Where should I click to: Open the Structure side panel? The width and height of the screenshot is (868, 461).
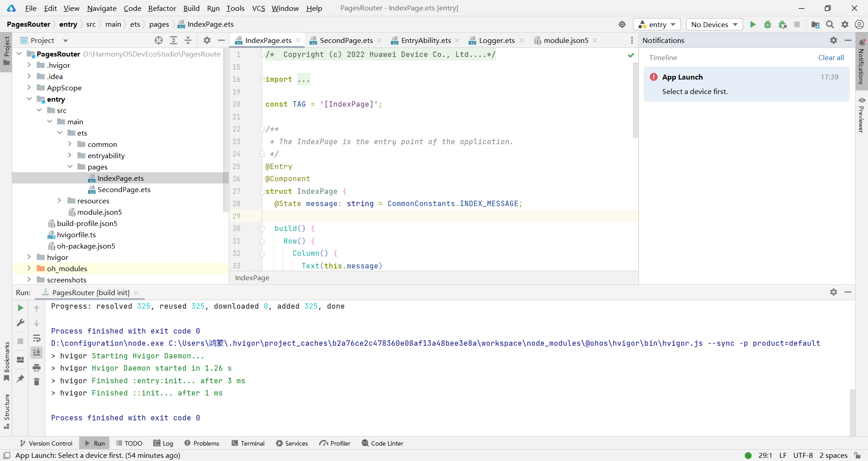click(6, 412)
